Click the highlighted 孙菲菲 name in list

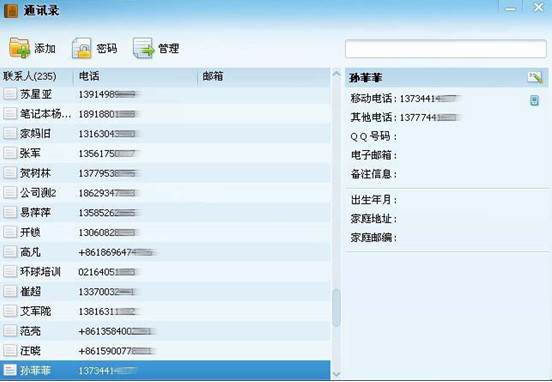(x=35, y=370)
